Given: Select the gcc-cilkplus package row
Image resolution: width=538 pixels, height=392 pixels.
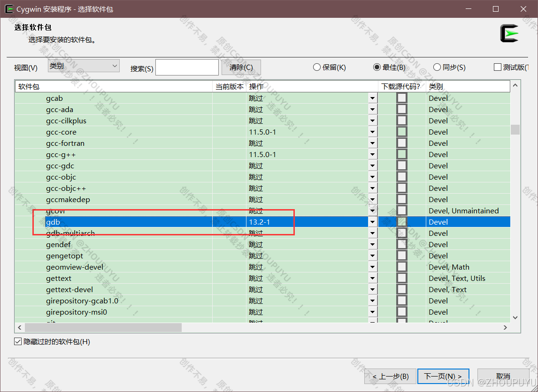Looking at the screenshot, I should pos(262,121).
